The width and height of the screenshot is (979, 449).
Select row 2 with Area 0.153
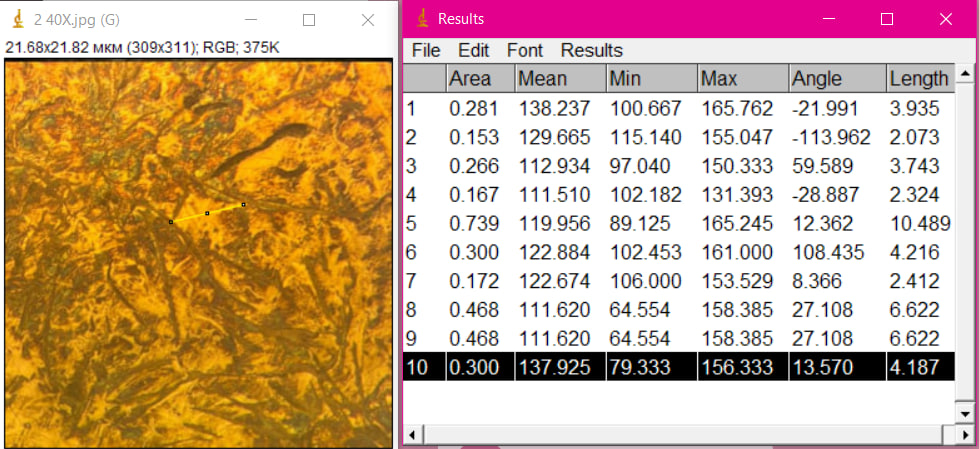[x=679, y=137]
